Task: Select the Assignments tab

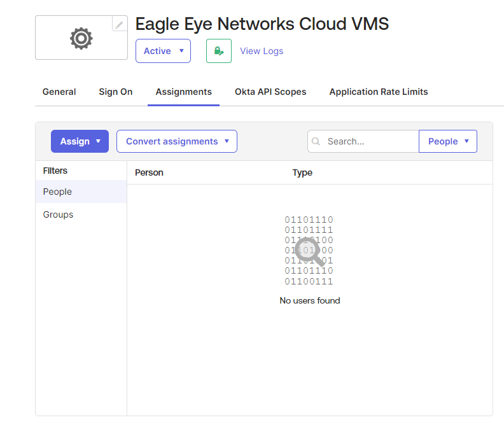Action: click(x=183, y=92)
